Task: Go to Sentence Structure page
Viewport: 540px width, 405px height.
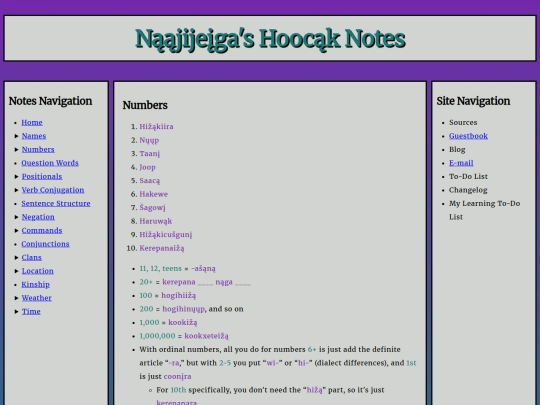Action: 56,204
